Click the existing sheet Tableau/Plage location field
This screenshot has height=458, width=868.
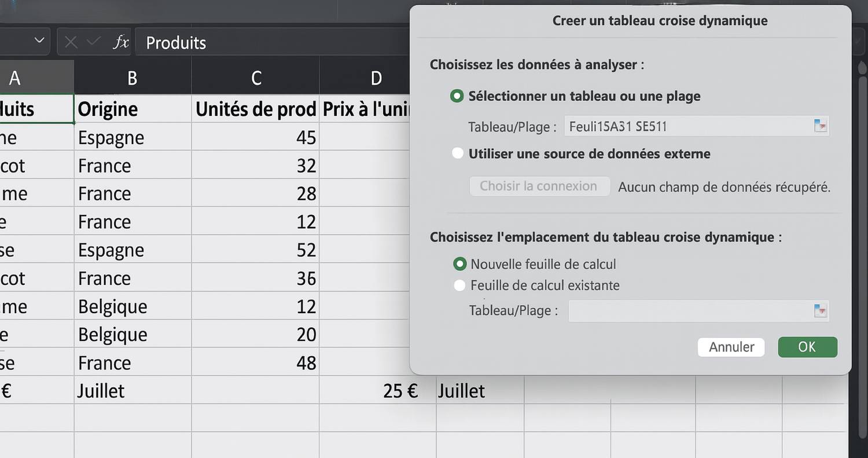click(690, 311)
